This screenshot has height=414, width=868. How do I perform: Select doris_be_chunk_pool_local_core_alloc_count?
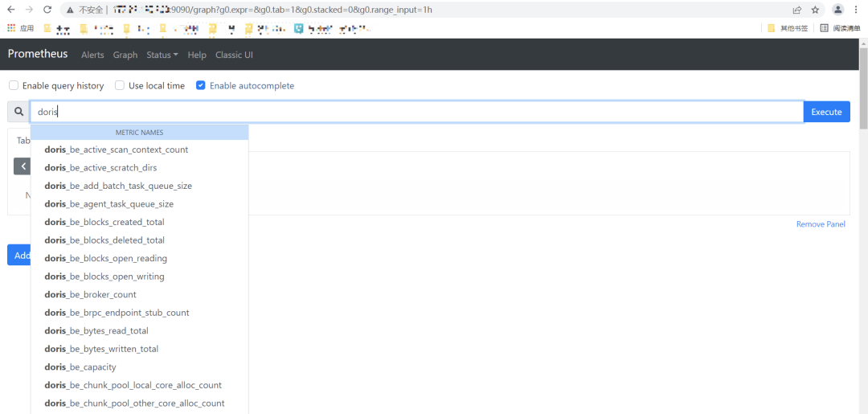(140, 385)
